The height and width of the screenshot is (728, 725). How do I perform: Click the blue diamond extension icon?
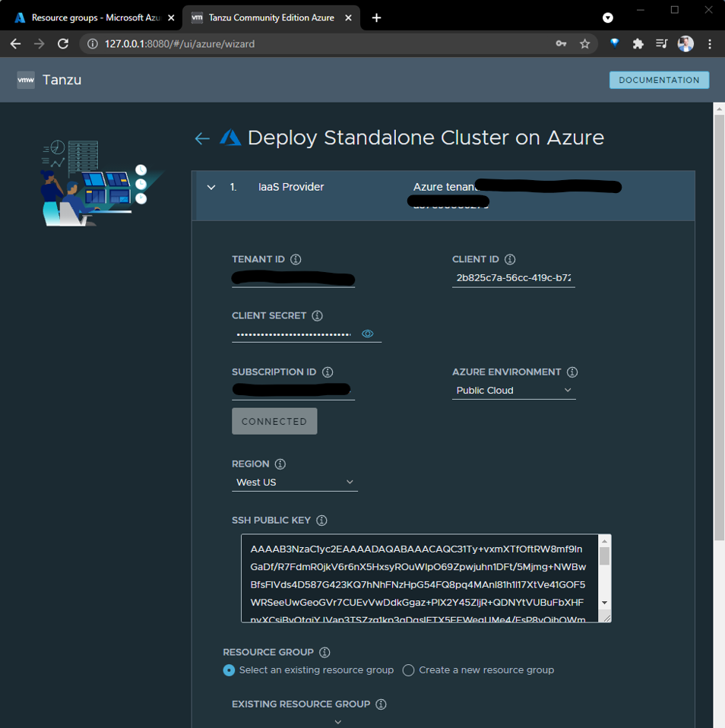click(x=615, y=44)
